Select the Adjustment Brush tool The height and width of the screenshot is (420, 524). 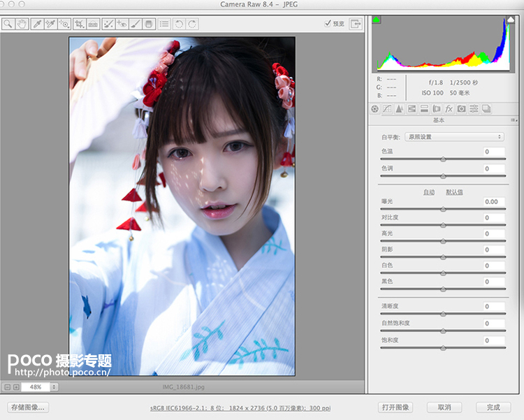click(136, 24)
